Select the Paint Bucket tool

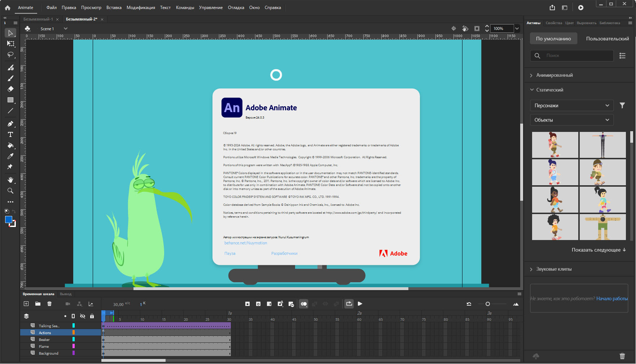pyautogui.click(x=10, y=145)
